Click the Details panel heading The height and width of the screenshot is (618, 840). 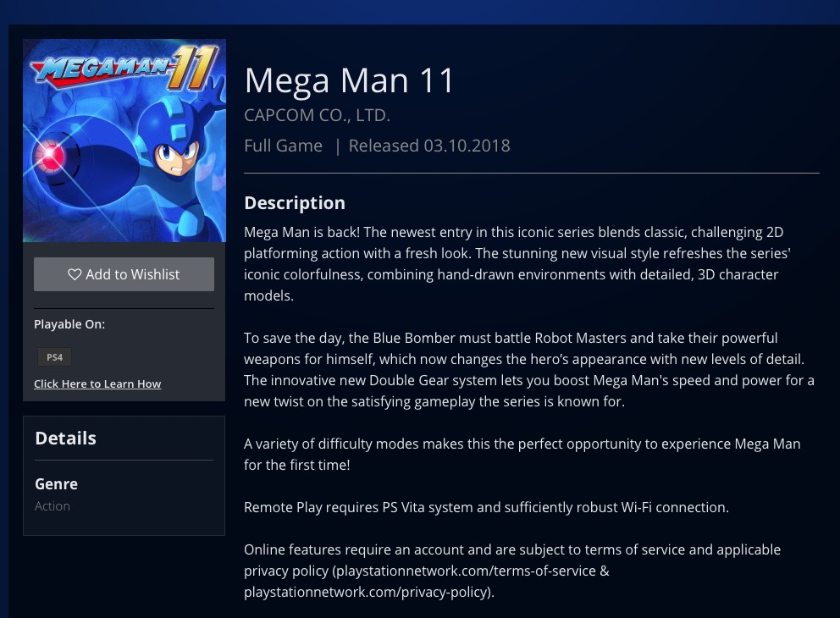[x=65, y=439]
